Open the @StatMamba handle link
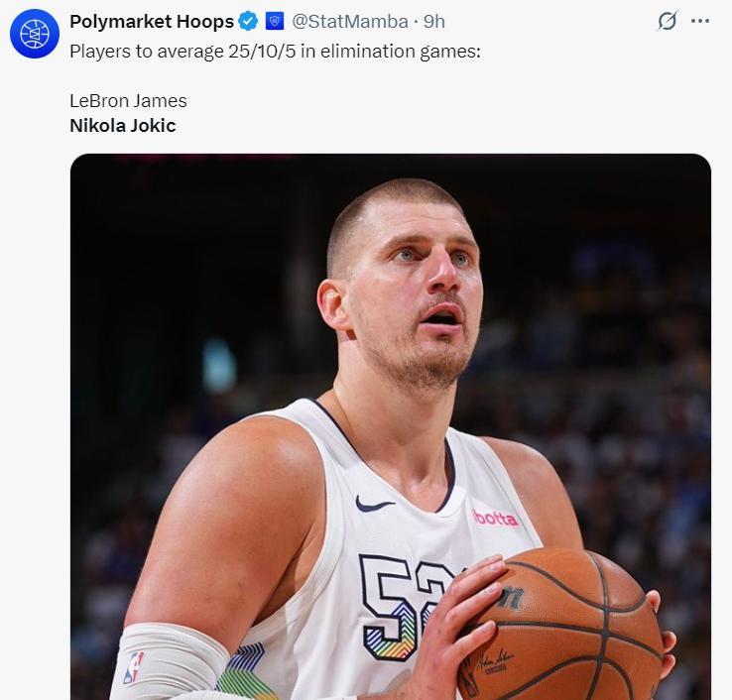 [x=350, y=22]
